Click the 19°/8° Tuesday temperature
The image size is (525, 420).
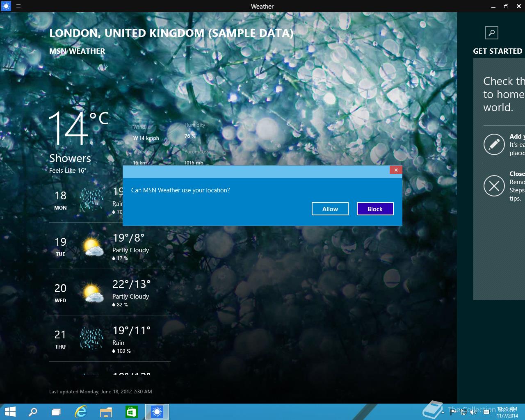(x=128, y=238)
